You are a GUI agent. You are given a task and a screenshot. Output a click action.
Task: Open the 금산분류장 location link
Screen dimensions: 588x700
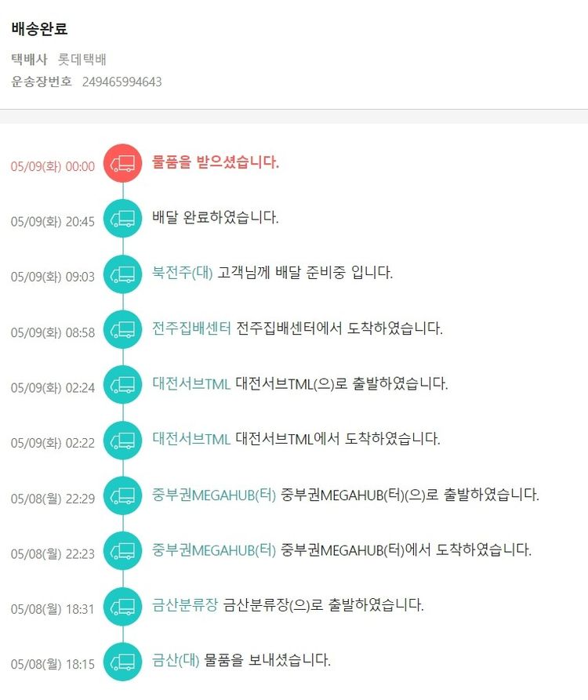(x=185, y=606)
